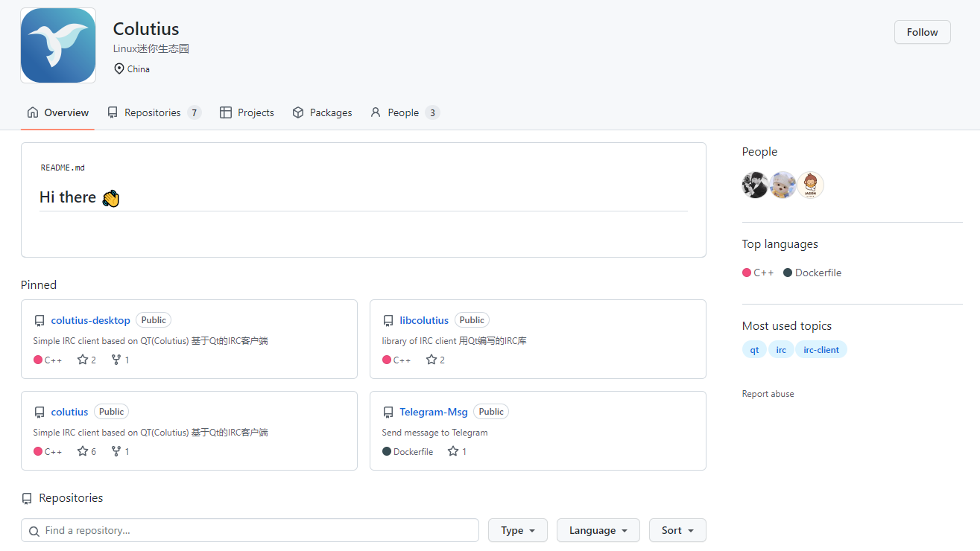Screen dimensions: 980x551
Task: Select the irc topic tag
Action: point(781,350)
